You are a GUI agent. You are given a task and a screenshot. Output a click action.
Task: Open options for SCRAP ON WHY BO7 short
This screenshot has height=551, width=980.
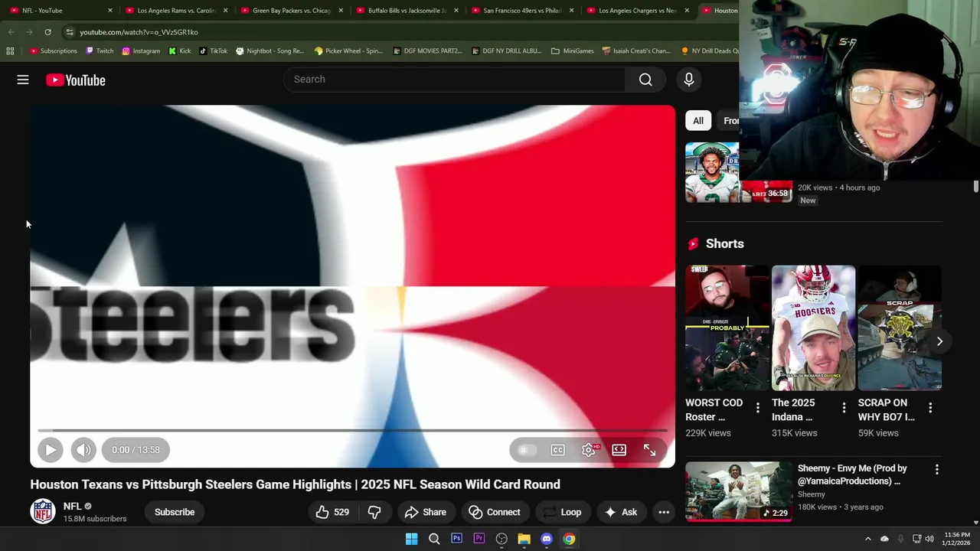(x=930, y=408)
